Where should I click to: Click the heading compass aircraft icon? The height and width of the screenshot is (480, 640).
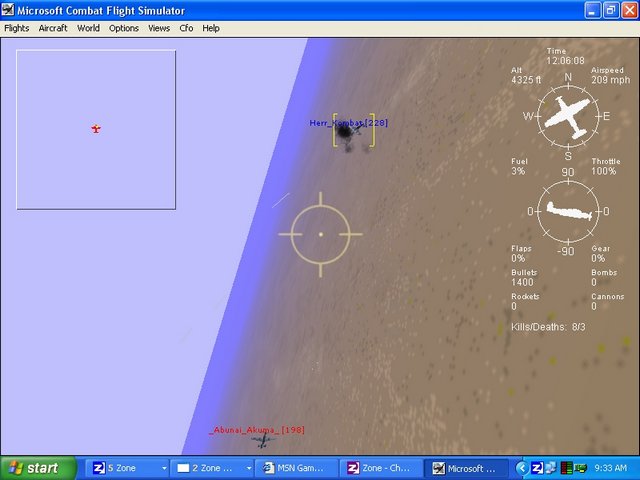567,117
